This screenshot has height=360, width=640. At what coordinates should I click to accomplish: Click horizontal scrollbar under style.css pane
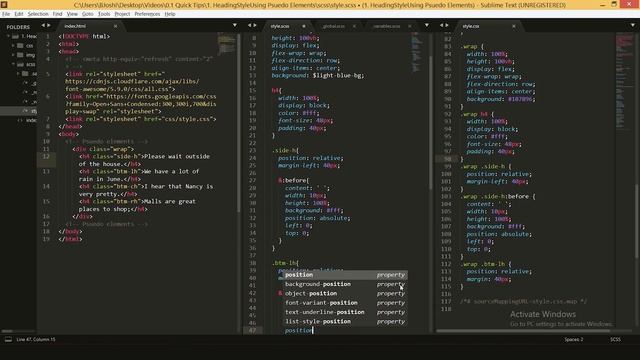(x=523, y=331)
